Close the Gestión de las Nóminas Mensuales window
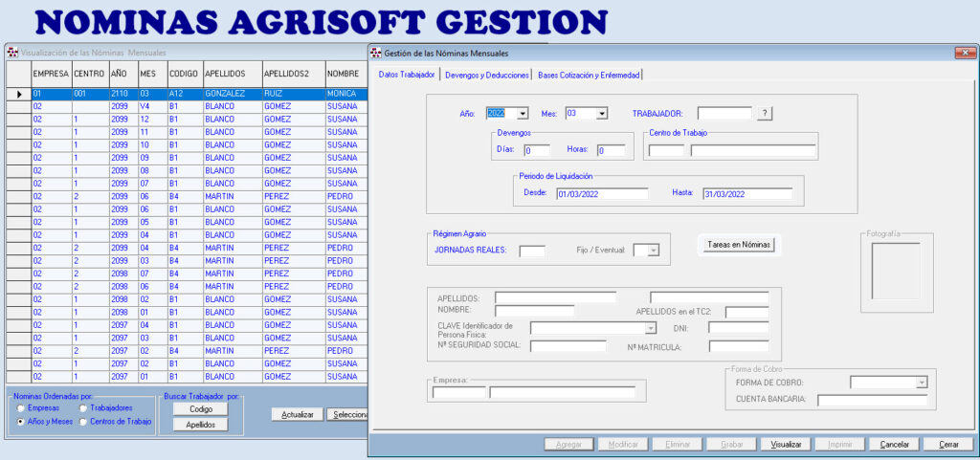The height and width of the screenshot is (460, 980). click(x=965, y=53)
